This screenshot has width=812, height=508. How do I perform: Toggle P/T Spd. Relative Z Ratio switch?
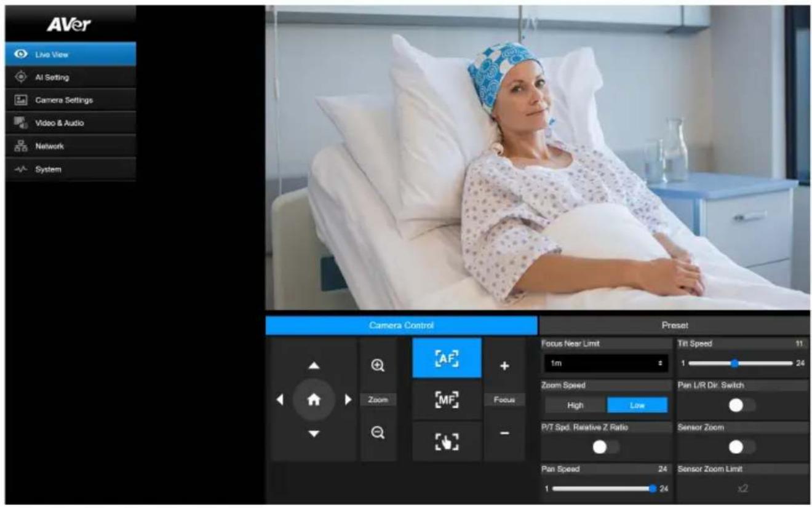point(606,447)
